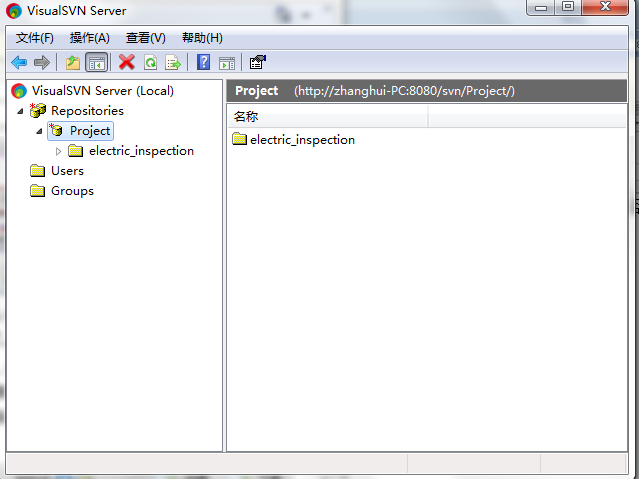639x479 pixels.
Task: Toggle the console tree pane icon
Action: pos(97,62)
